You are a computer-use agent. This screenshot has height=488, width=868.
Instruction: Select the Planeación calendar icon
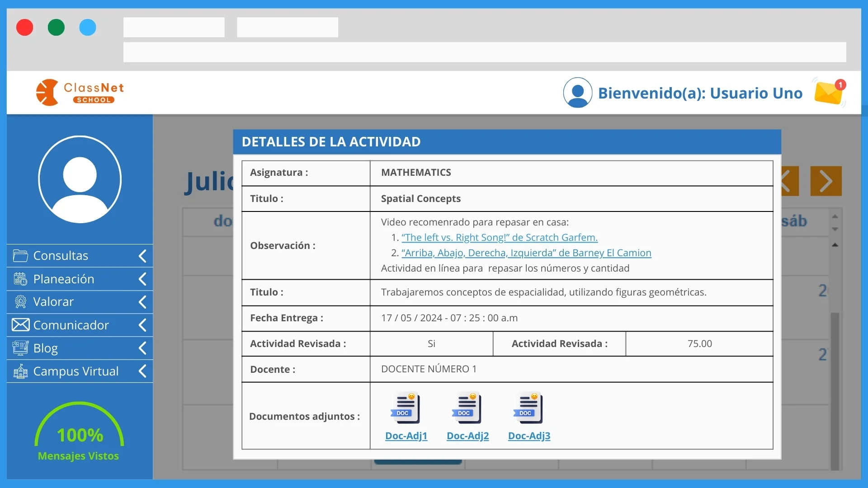[20, 279]
